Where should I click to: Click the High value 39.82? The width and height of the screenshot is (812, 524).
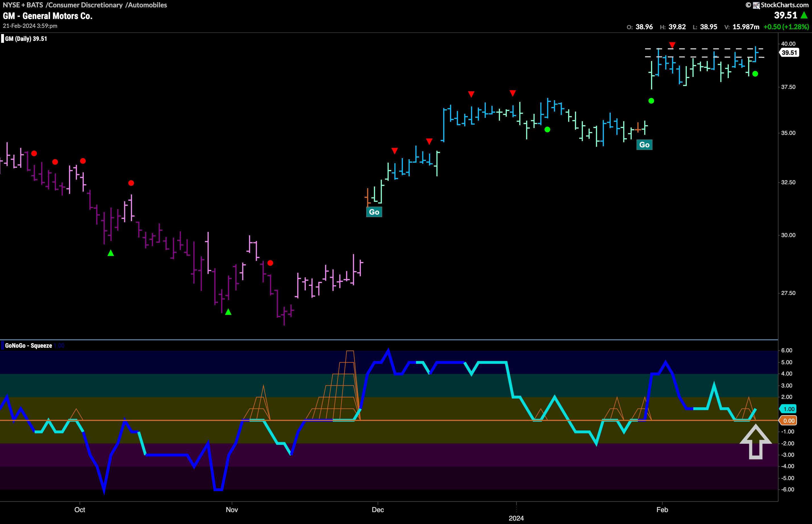click(x=677, y=27)
